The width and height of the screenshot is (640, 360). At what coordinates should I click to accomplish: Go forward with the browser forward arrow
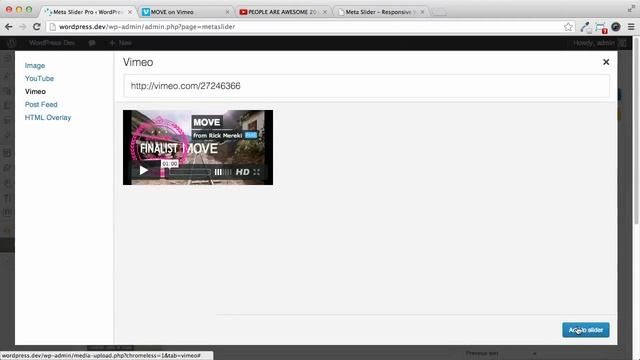(x=22, y=27)
